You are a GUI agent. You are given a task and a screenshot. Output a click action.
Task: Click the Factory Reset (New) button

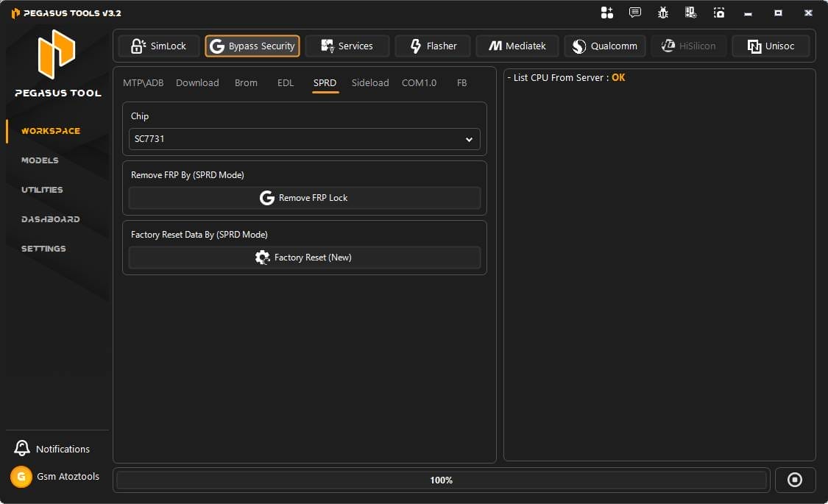pyautogui.click(x=304, y=257)
